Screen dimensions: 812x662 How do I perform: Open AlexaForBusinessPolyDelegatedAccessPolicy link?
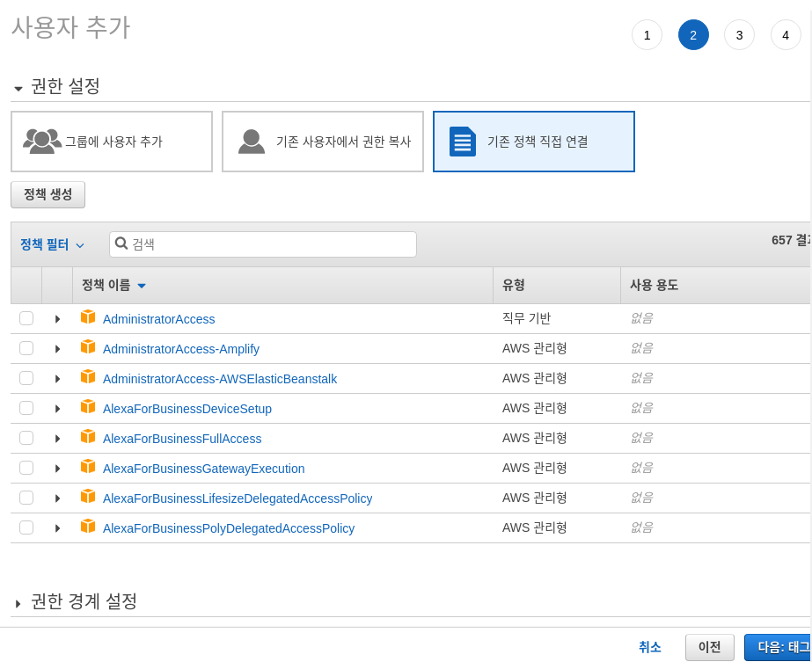pyautogui.click(x=229, y=528)
